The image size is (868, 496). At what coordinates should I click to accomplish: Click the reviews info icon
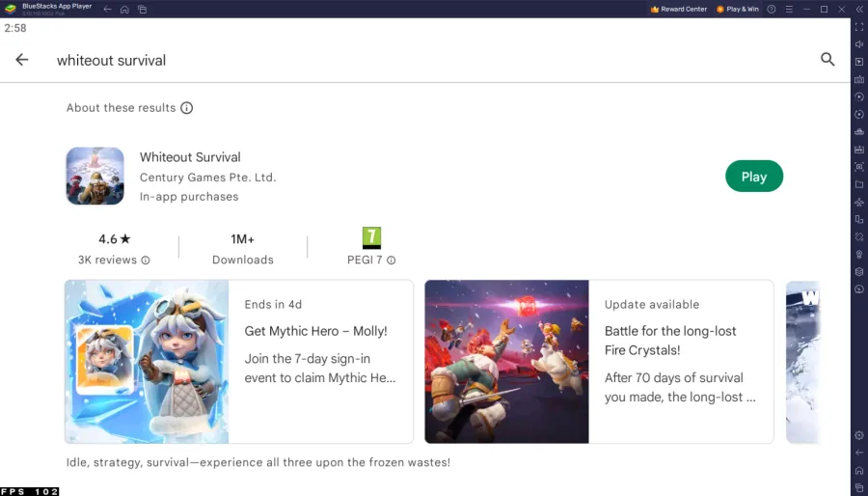[x=145, y=261]
